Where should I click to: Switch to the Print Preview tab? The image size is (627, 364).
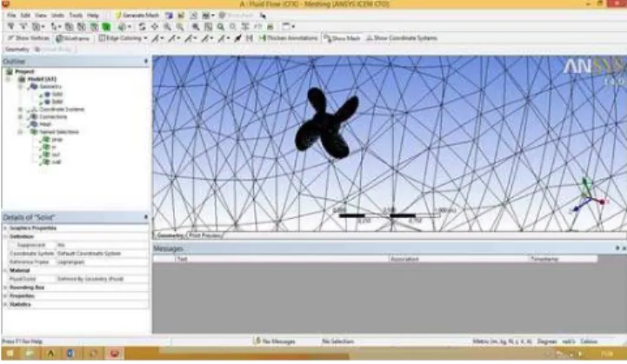[x=204, y=235]
